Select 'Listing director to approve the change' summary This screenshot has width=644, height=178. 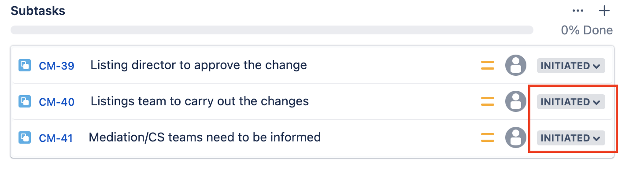(198, 65)
